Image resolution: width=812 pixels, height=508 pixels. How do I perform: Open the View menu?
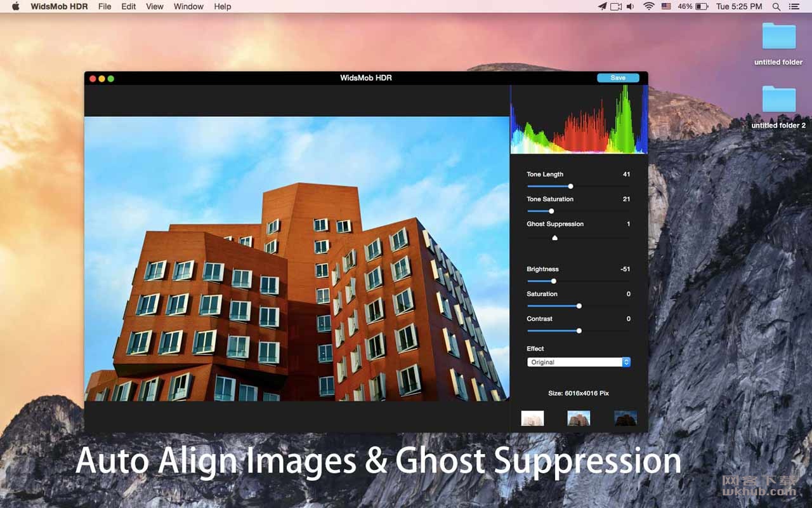155,6
